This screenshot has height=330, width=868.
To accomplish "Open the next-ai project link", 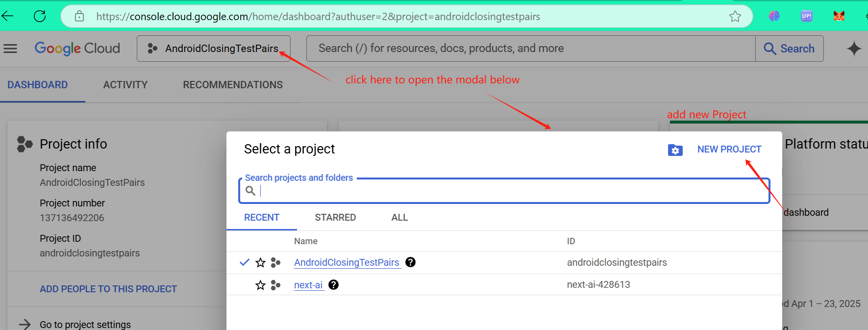I will (x=308, y=285).
